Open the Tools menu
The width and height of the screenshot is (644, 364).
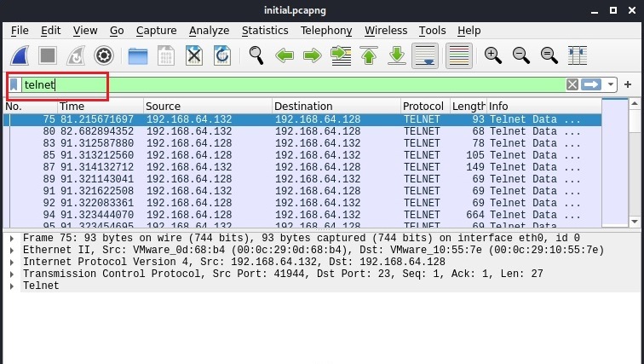coord(432,31)
